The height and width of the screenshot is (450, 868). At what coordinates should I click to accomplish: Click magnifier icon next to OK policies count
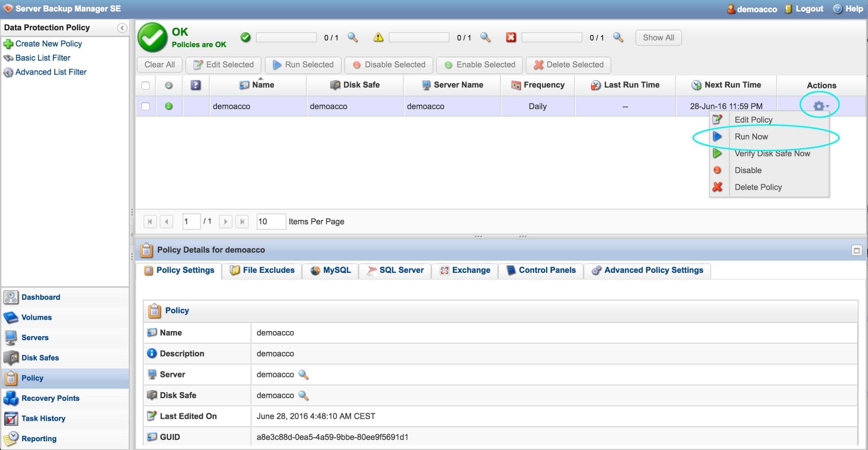[353, 37]
